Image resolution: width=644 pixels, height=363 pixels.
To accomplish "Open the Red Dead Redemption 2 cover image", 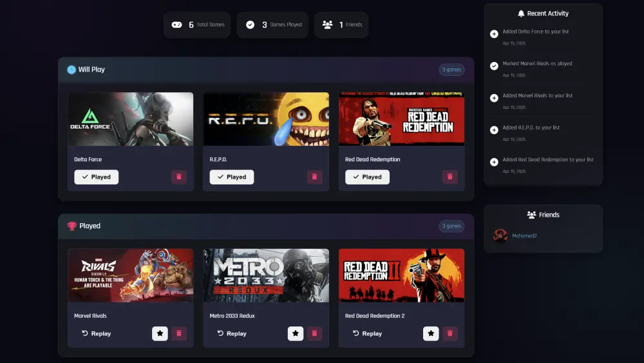I will [402, 275].
